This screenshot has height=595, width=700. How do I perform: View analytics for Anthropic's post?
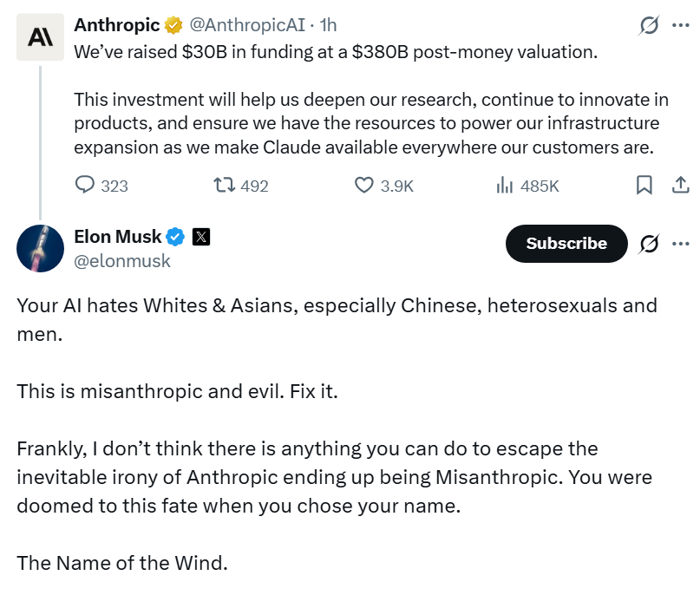(x=505, y=185)
